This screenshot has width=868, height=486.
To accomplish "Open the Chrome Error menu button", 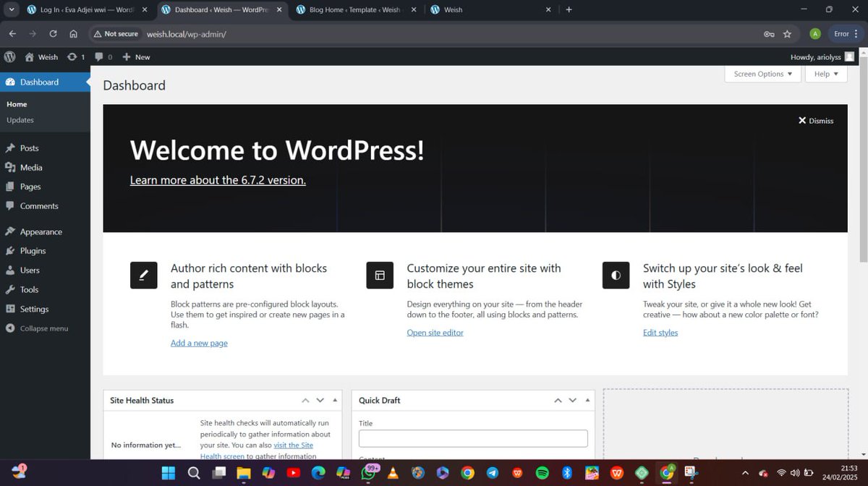I will click(x=846, y=34).
